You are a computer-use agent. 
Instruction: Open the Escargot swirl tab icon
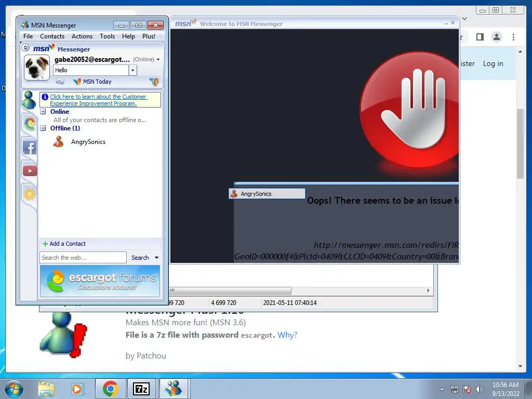30,124
